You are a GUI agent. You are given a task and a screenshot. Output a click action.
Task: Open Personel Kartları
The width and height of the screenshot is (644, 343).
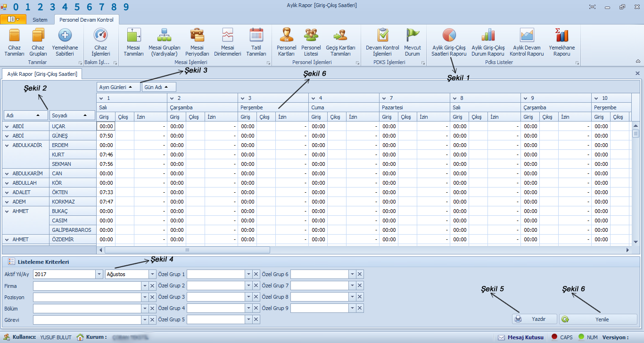pyautogui.click(x=286, y=42)
